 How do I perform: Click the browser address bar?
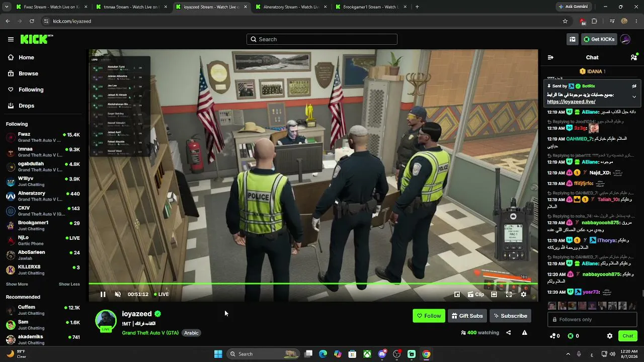click(x=302, y=21)
